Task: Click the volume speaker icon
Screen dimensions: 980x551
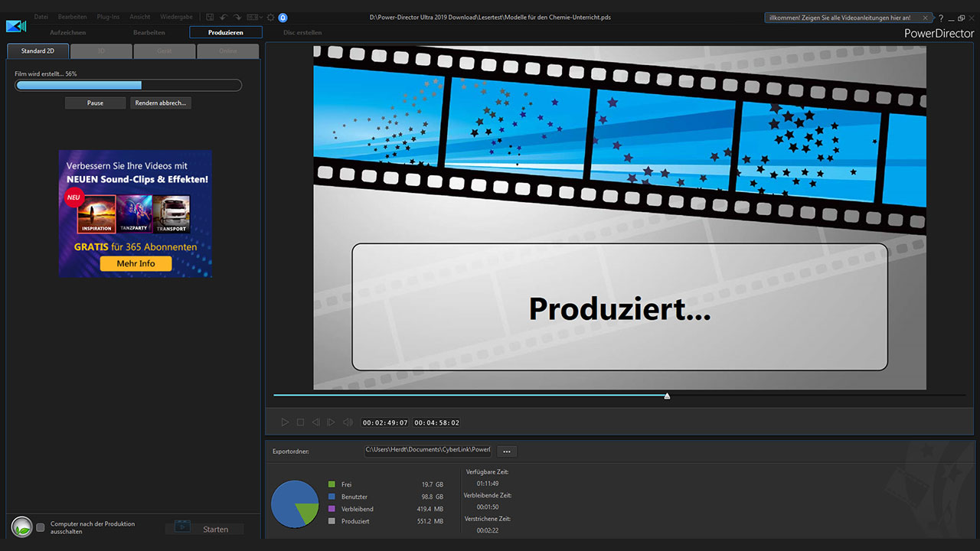Action: pyautogui.click(x=348, y=422)
